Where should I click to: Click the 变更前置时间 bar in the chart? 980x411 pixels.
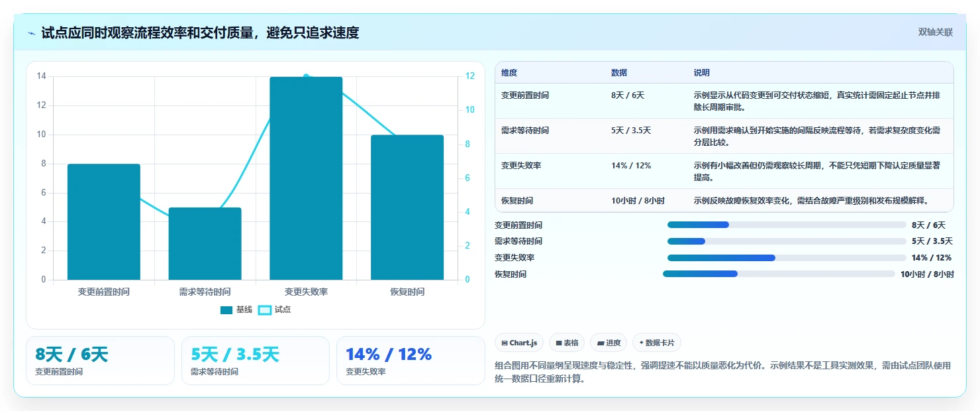(x=104, y=221)
